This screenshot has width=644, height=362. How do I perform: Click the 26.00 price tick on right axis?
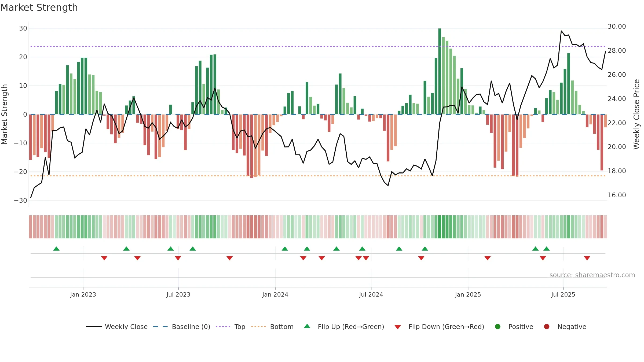coord(617,75)
